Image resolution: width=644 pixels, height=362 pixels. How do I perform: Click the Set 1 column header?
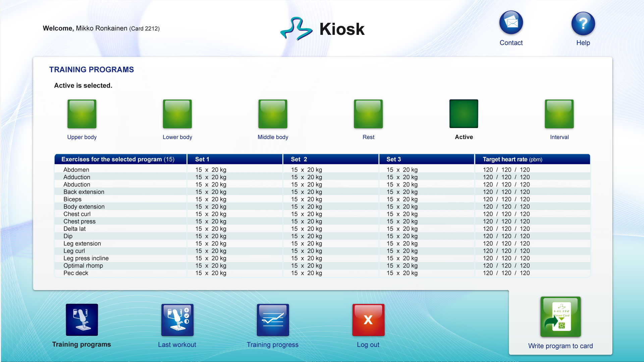point(202,159)
